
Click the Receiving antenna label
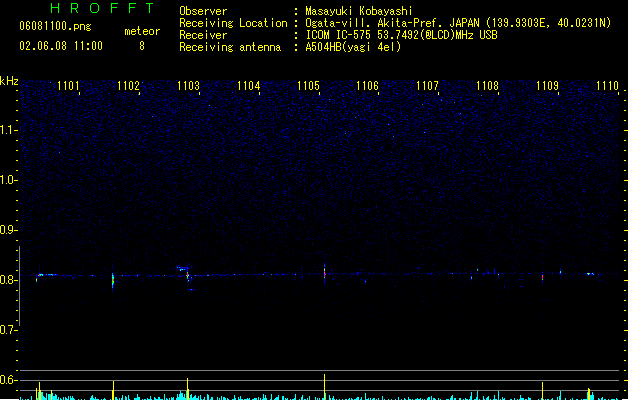pyautogui.click(x=230, y=47)
